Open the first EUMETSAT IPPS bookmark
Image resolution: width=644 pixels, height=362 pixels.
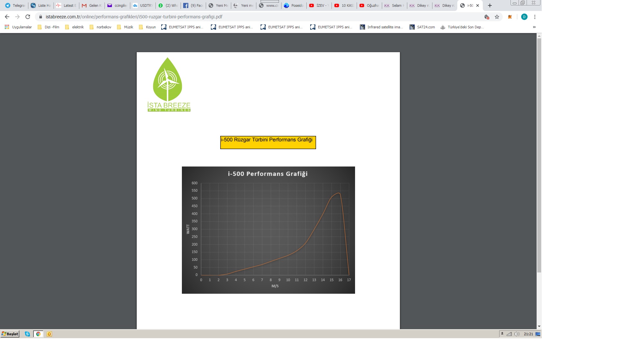tap(183, 27)
